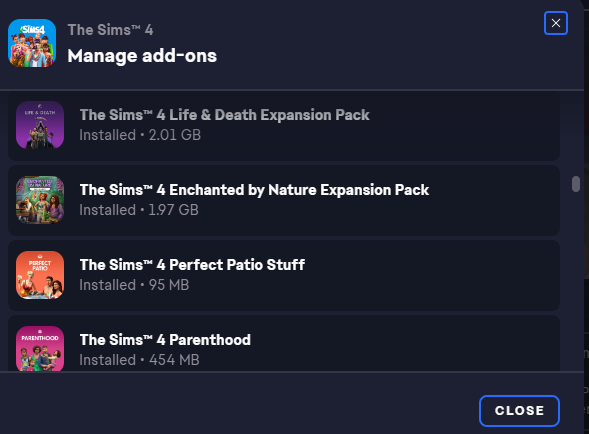The height and width of the screenshot is (434, 589).
Task: Click the scrollbar track below the thumb
Action: [x=575, y=282]
